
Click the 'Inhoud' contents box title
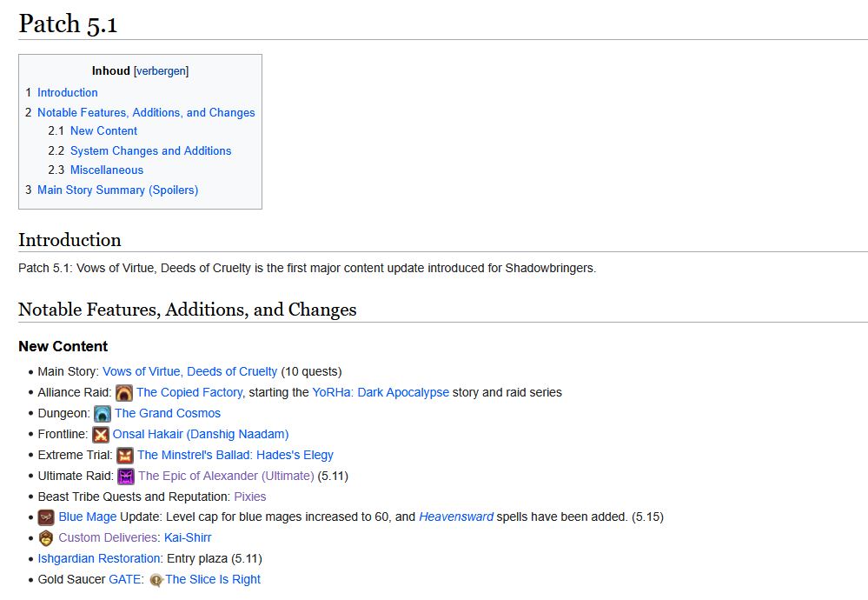[110, 71]
